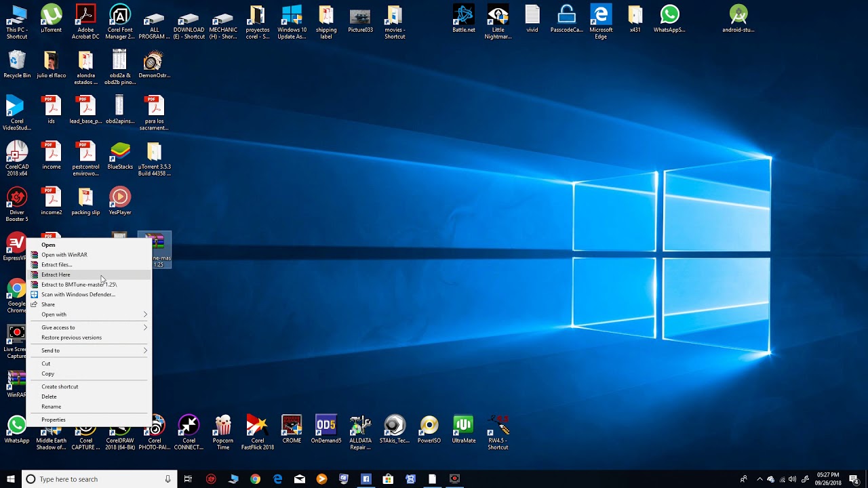
Task: Select the BlueStacks desktop icon
Action: click(x=120, y=156)
